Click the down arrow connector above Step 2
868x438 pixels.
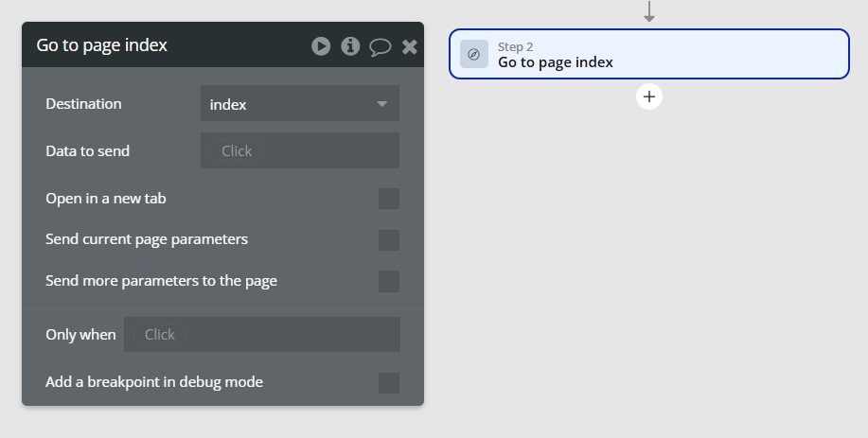649,11
